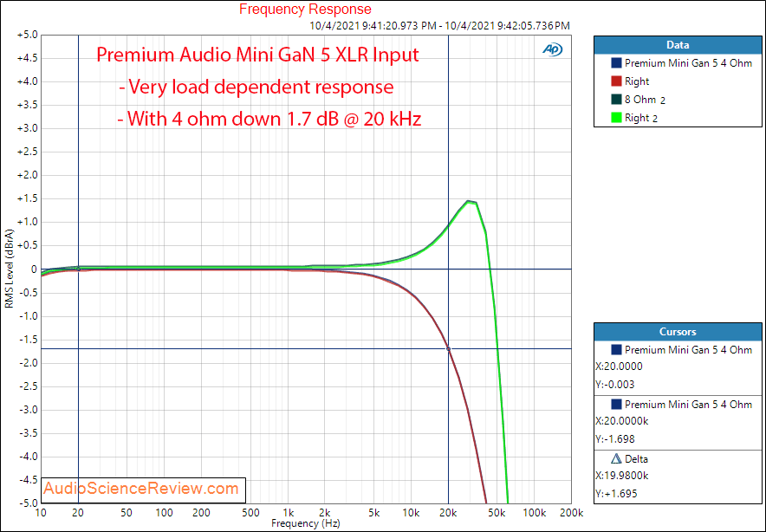The image size is (766, 532).
Task: Click the '+5.0' y-axis tick label
Action: pos(27,36)
